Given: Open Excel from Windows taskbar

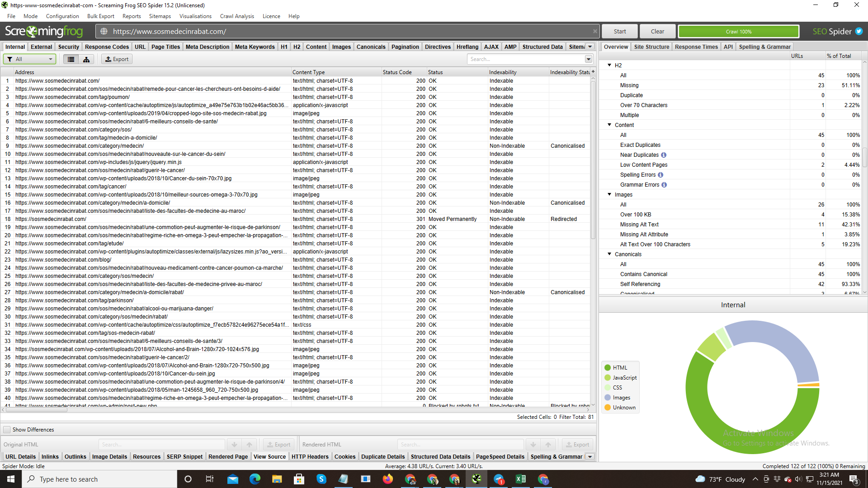Looking at the screenshot, I should tap(521, 479).
